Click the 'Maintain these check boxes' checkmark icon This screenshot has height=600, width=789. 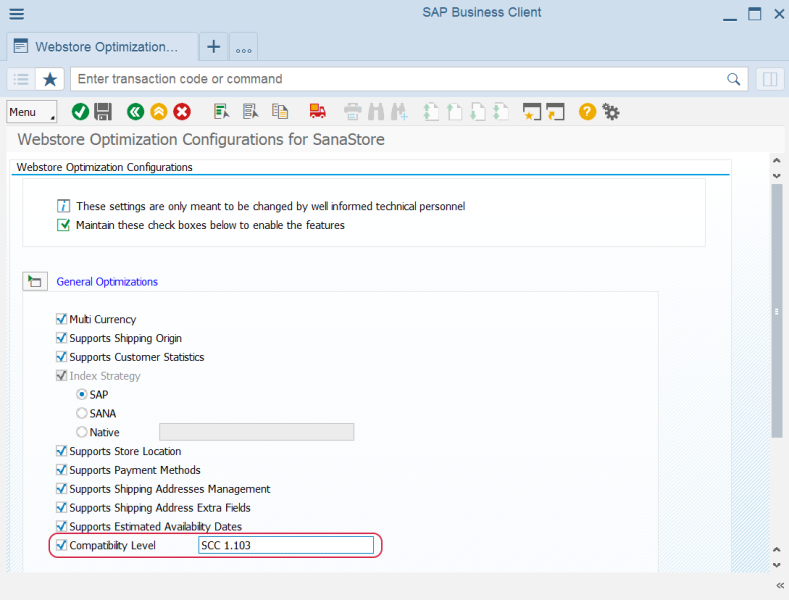[x=63, y=225]
